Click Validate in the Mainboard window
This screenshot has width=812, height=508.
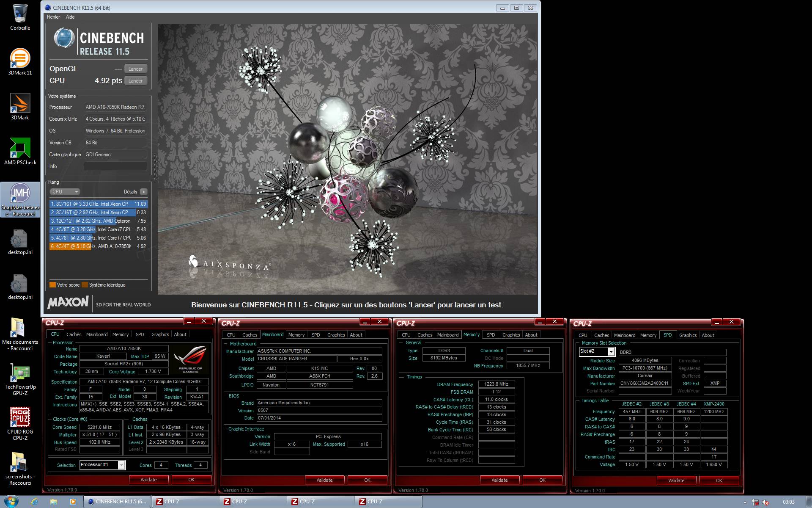click(x=324, y=480)
